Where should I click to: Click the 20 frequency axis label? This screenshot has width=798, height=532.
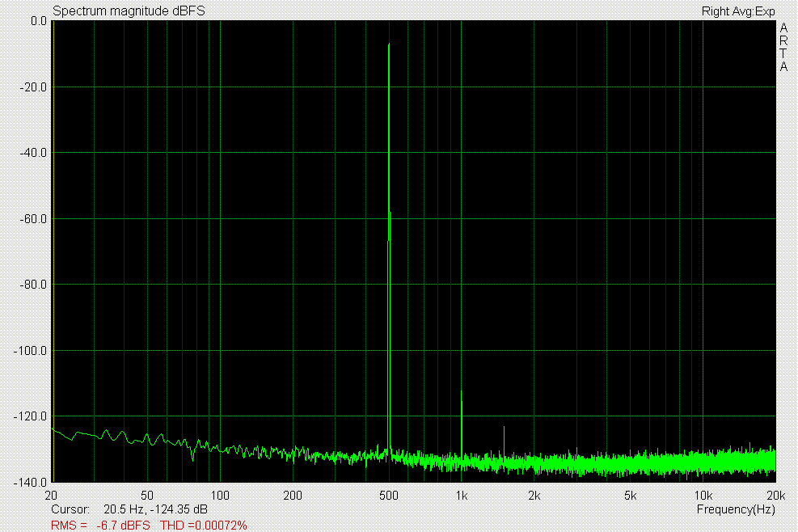(51, 496)
